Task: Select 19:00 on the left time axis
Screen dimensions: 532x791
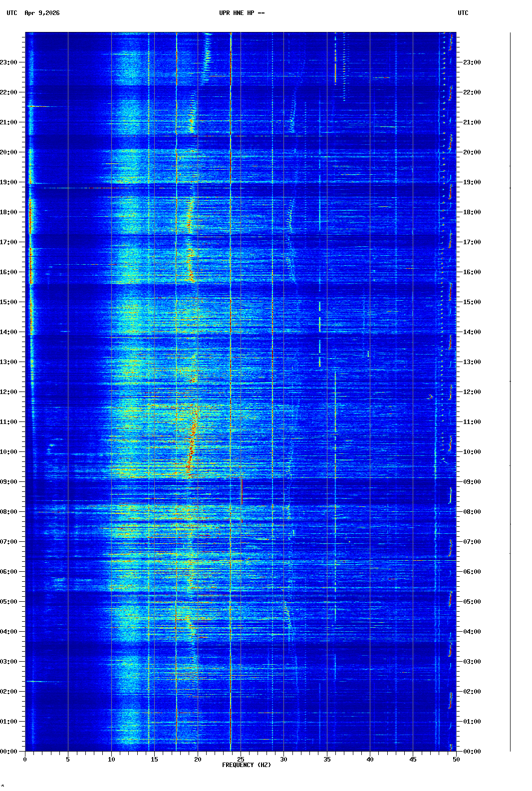Action: (9, 182)
